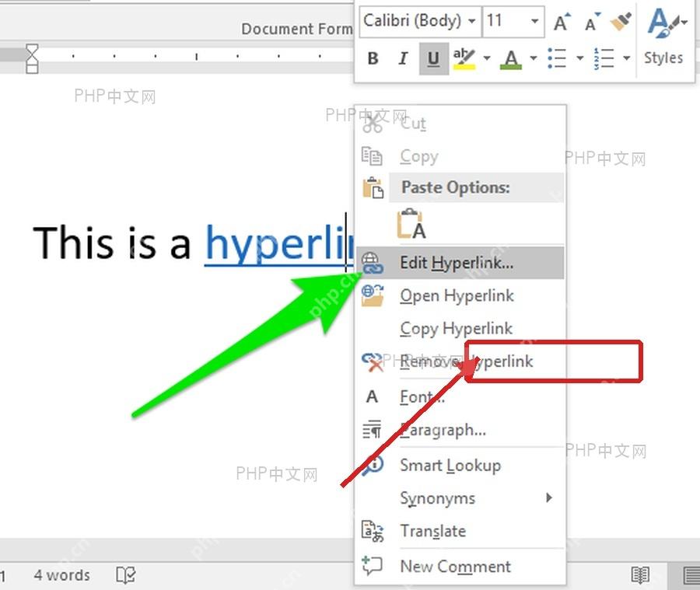The width and height of the screenshot is (700, 590).
Task: Toggle Bold formatting in mini toolbar
Action: pos(373,58)
